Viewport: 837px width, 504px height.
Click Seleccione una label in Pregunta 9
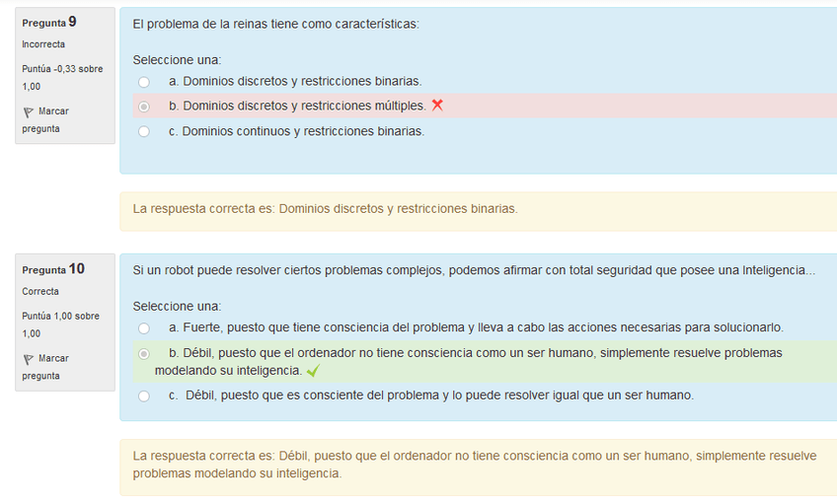177,60
